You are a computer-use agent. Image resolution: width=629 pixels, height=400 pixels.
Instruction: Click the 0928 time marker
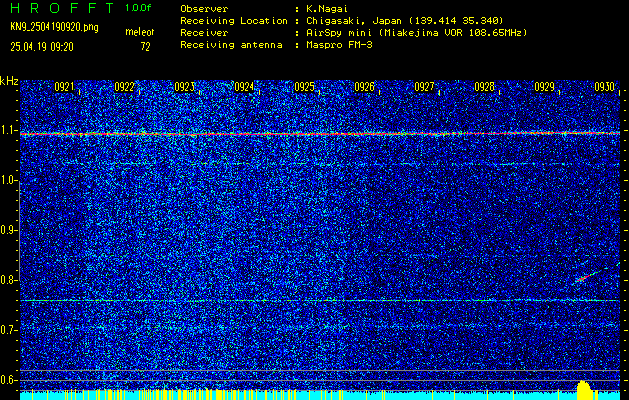click(x=485, y=87)
